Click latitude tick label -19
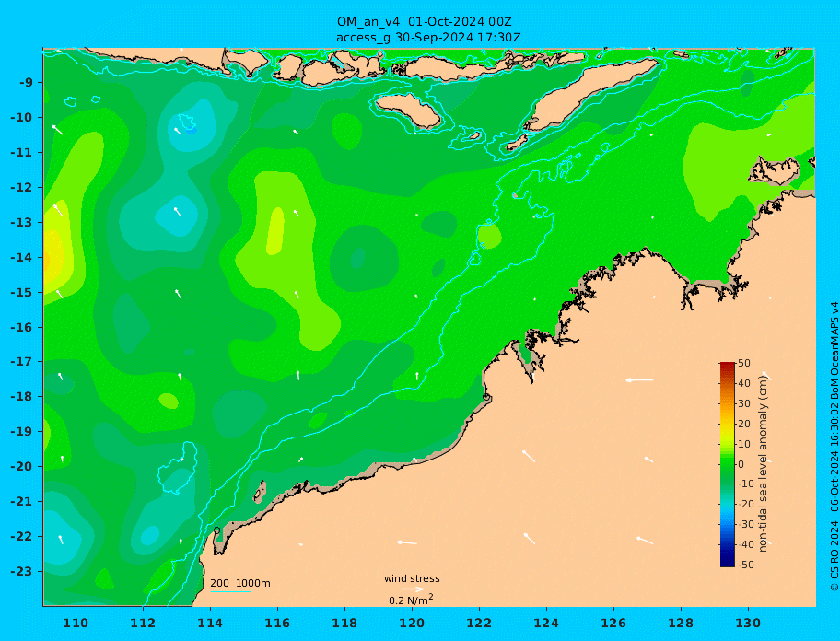This screenshot has width=840, height=641. click(21, 432)
